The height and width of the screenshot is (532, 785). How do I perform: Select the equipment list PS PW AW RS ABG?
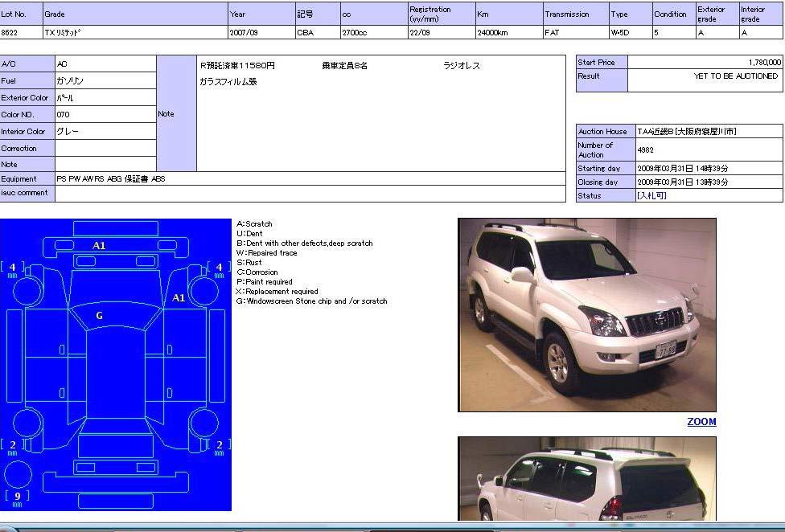coord(88,179)
